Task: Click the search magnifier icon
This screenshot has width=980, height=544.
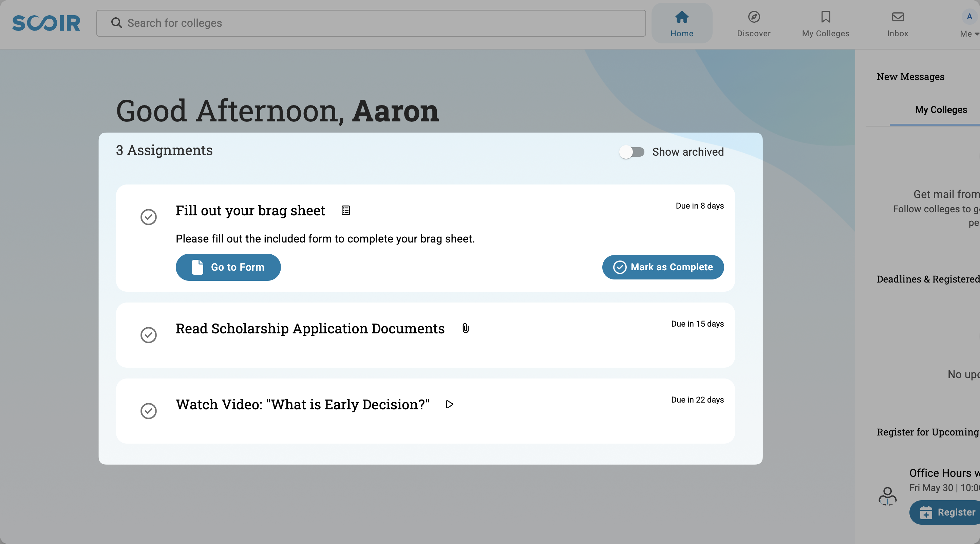Action: tap(116, 23)
